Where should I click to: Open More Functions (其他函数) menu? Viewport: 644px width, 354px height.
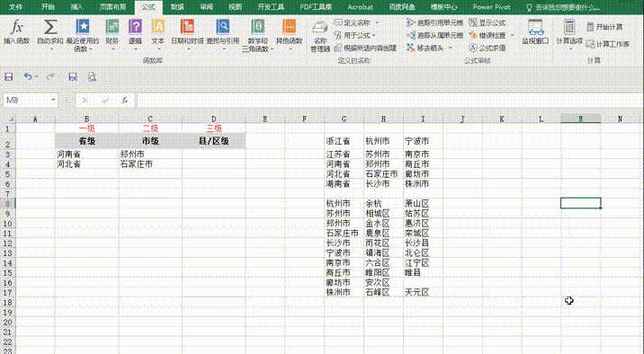[289, 34]
